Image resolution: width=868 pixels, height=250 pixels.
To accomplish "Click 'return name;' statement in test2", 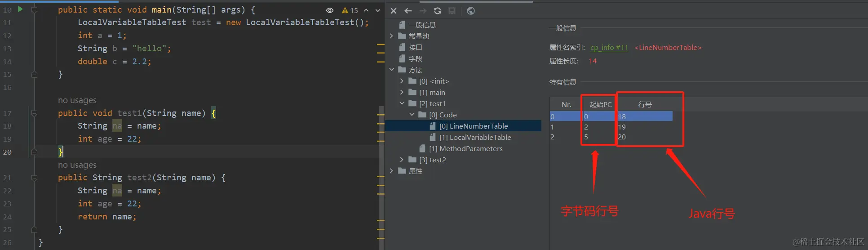I will click(107, 216).
